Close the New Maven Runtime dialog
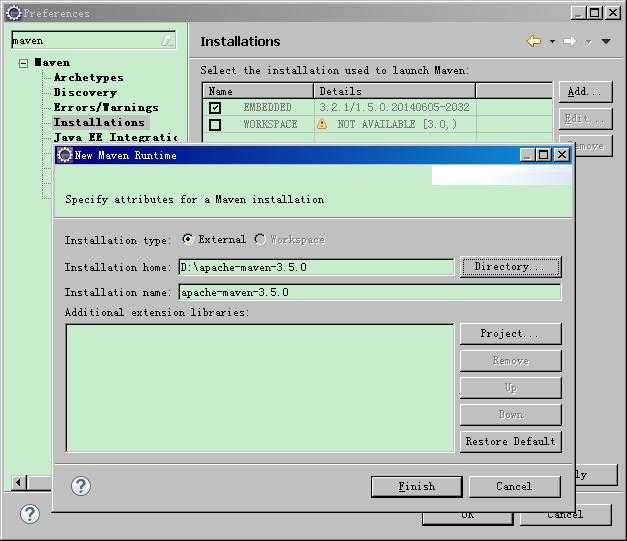 (x=562, y=155)
